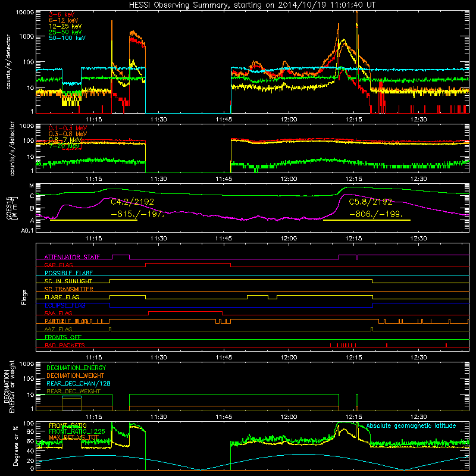Click the C5.8/2192 flare annotation
The width and height of the screenshot is (476, 476).
(x=371, y=202)
